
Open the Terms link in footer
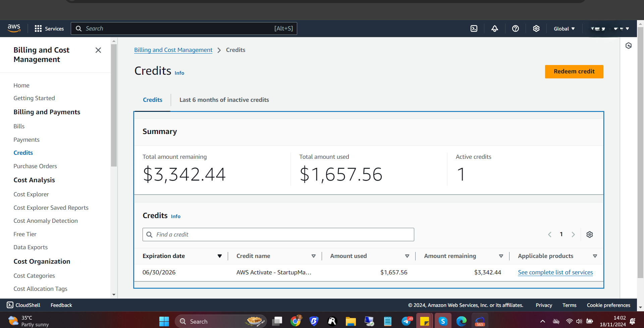pyautogui.click(x=570, y=305)
